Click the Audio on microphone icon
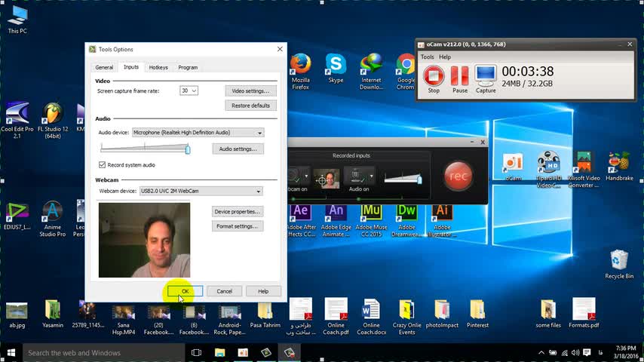Image resolution: width=644 pixels, height=362 pixels. point(356,176)
